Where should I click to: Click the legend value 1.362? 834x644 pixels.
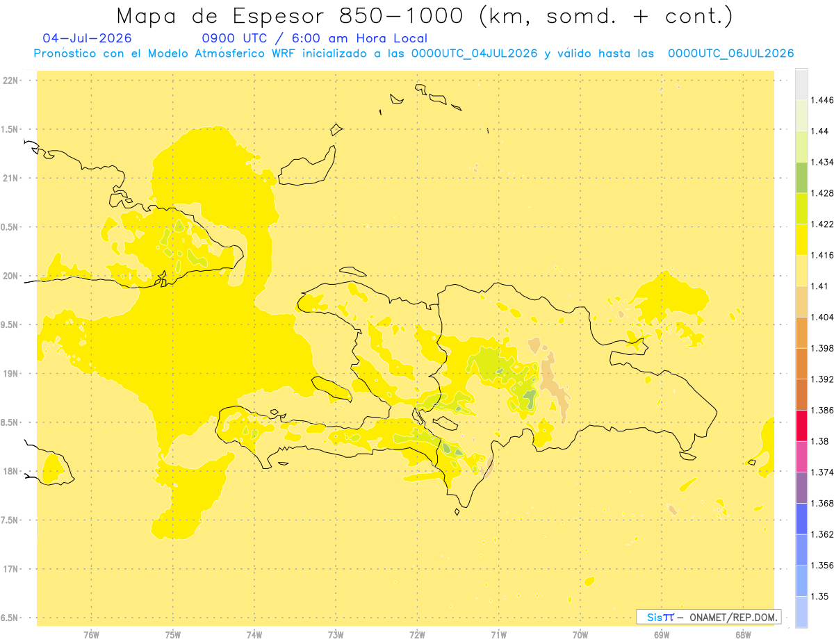tap(822, 534)
